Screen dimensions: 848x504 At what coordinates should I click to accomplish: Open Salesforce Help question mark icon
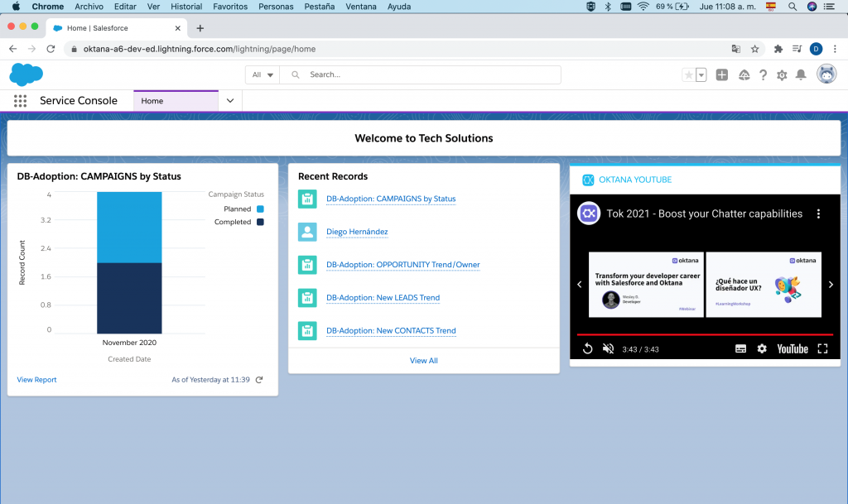click(763, 75)
